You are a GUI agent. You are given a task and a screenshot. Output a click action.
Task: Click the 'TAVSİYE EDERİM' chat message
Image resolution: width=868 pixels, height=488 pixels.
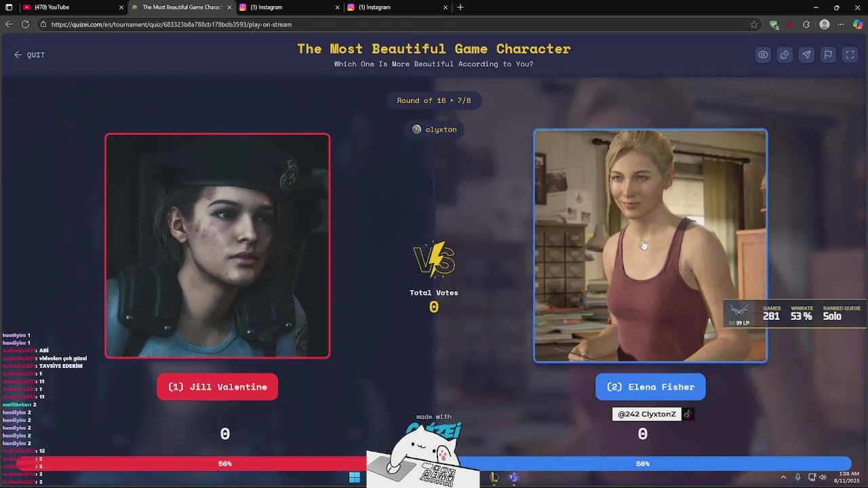point(61,366)
